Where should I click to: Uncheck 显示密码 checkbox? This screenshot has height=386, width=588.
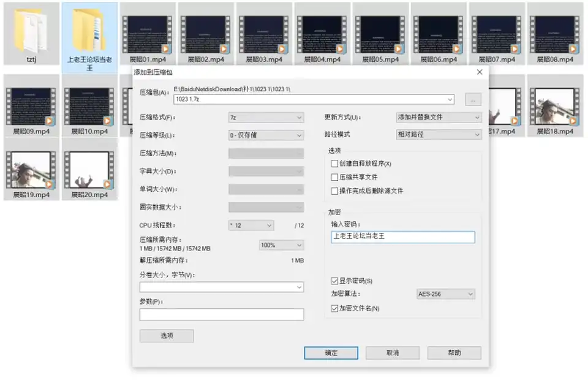point(334,281)
